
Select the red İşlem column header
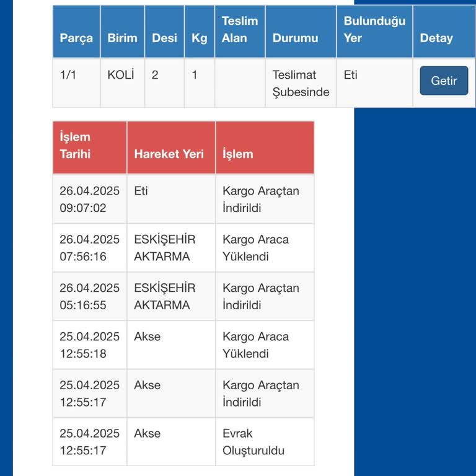265,148
